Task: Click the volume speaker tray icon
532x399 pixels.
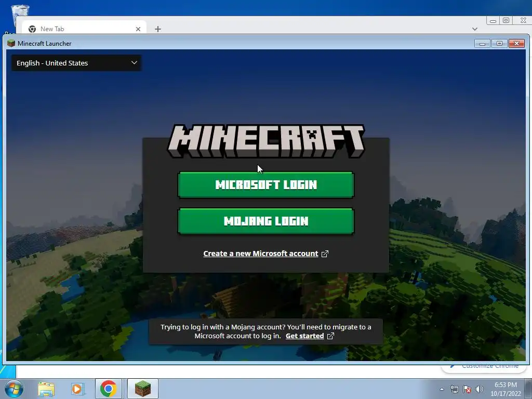Action: point(480,389)
